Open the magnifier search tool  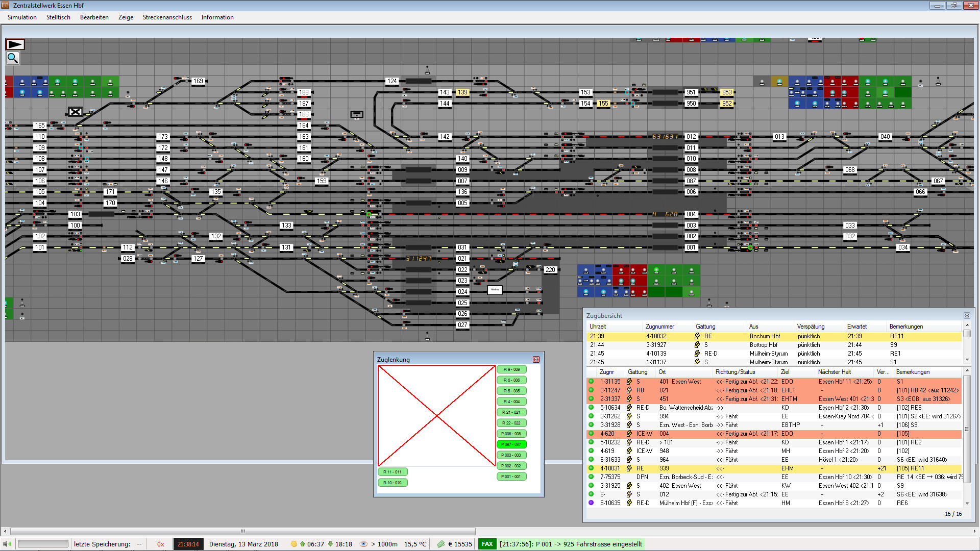click(13, 58)
